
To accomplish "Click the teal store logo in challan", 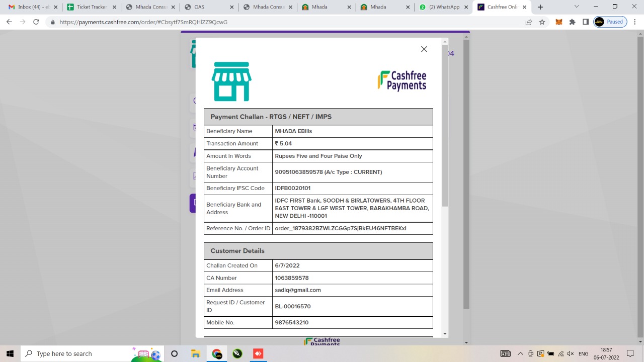I will [x=231, y=81].
